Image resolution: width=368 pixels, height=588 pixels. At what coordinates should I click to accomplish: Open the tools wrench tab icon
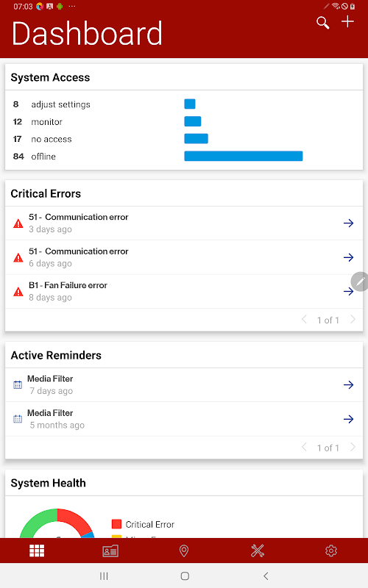pos(258,551)
